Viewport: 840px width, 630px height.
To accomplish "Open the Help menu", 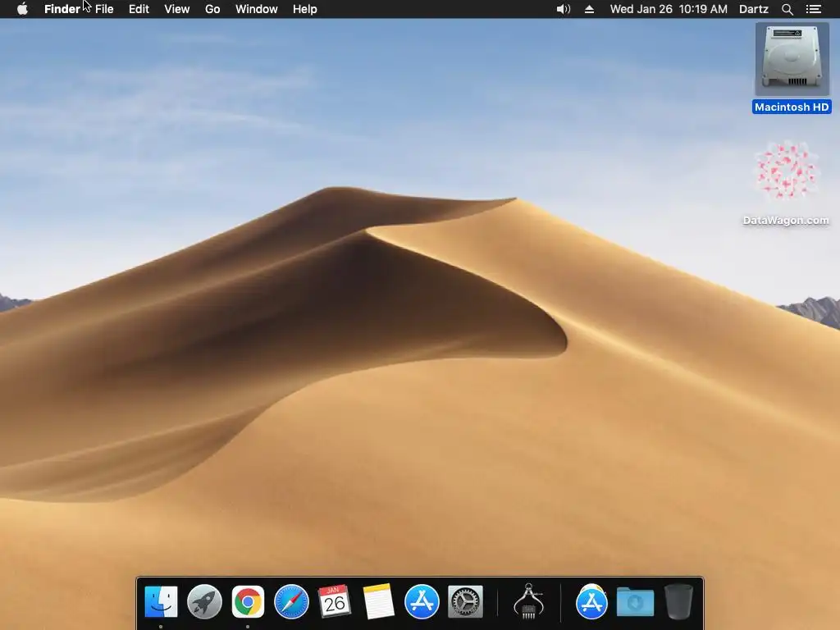I will pyautogui.click(x=305, y=9).
